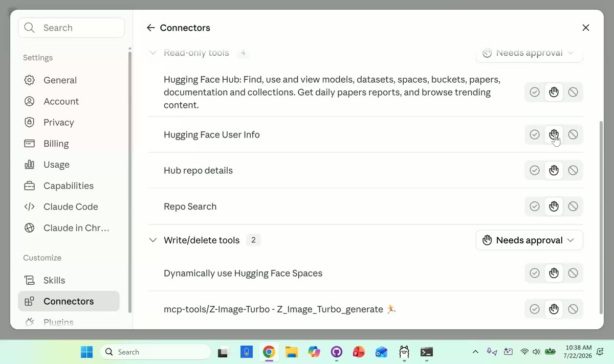
Task: Set Hugging Face User Info to needs approval
Action: [554, 134]
